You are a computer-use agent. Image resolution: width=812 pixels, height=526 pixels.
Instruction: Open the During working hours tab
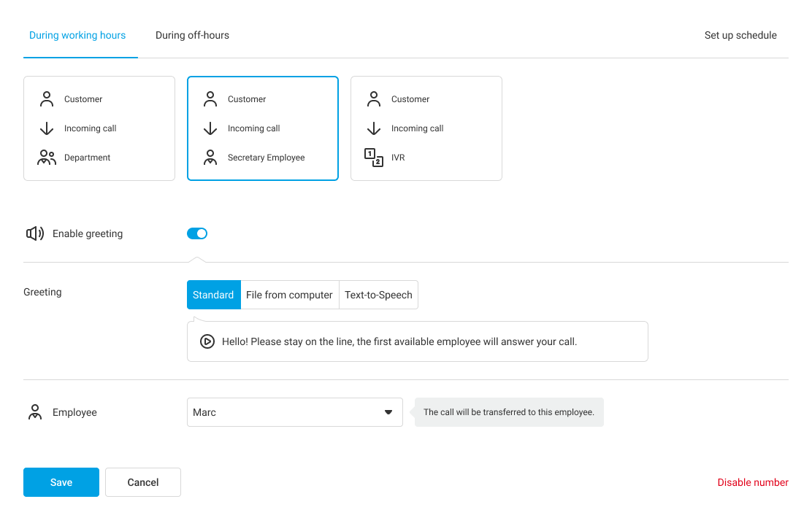tap(77, 35)
